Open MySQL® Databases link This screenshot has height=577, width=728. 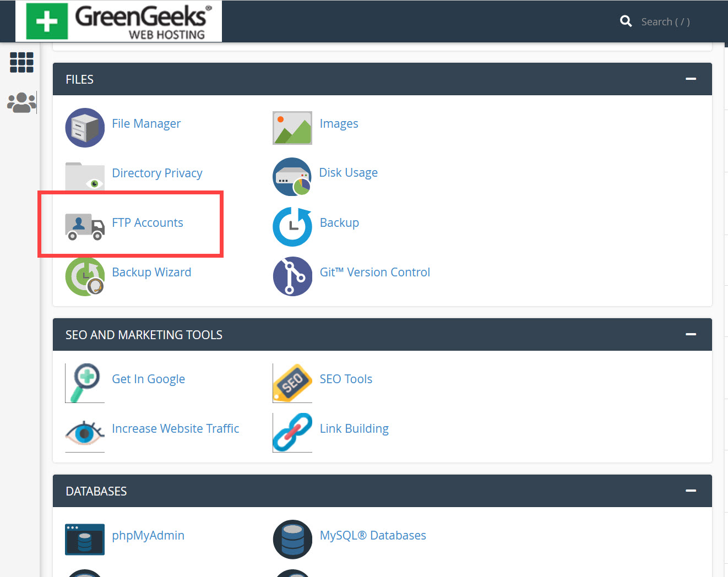coord(373,535)
